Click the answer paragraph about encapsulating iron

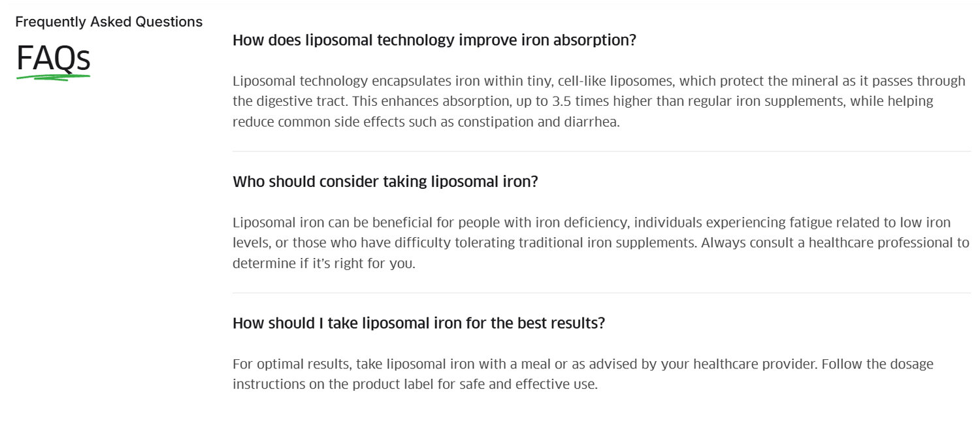tap(598, 101)
